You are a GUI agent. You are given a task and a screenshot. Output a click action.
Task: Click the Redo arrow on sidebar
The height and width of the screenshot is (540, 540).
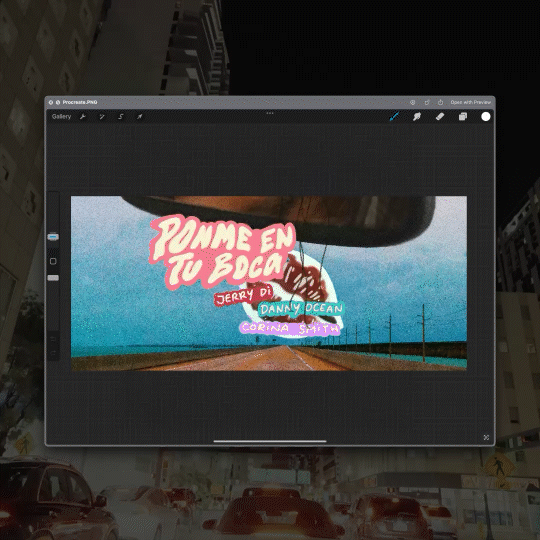(53, 353)
